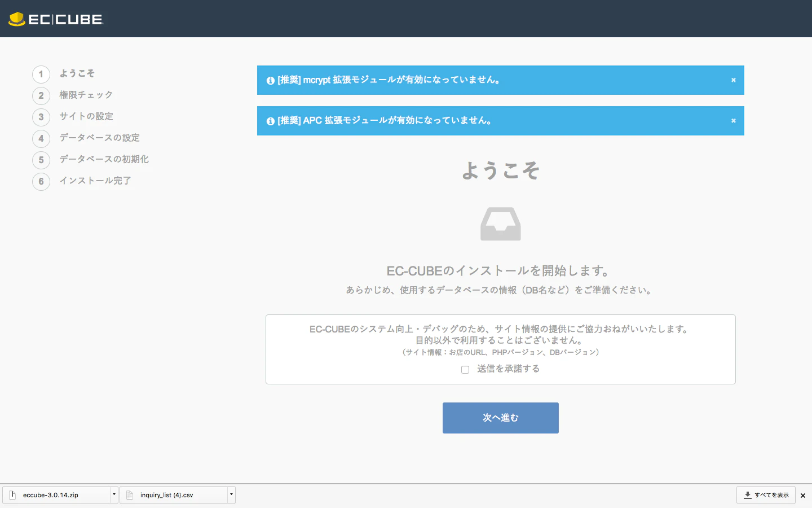Viewport: 812px width, 508px height.
Task: Select step 6 circle インストール完了
Action: point(41,182)
